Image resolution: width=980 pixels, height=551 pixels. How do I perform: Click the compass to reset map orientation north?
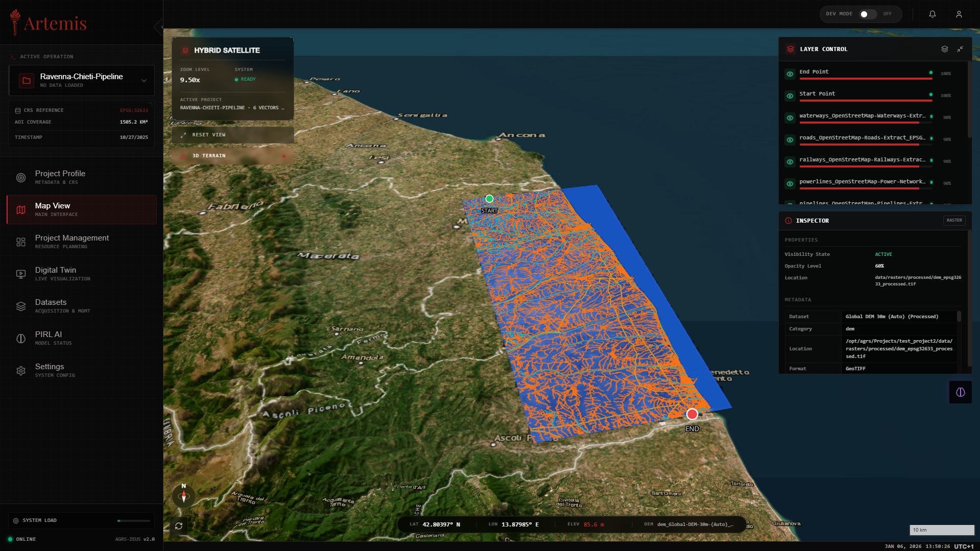click(x=183, y=495)
